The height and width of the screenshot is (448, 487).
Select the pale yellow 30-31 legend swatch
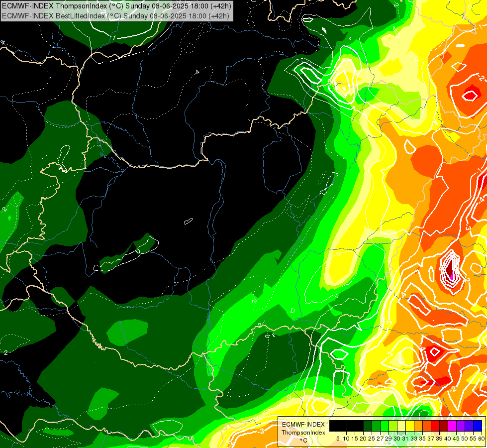coord(401,426)
